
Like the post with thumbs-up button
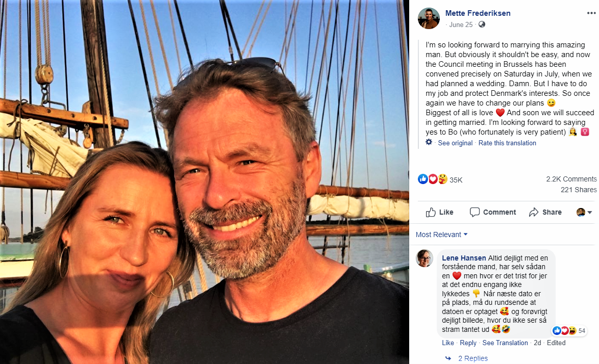click(x=439, y=212)
